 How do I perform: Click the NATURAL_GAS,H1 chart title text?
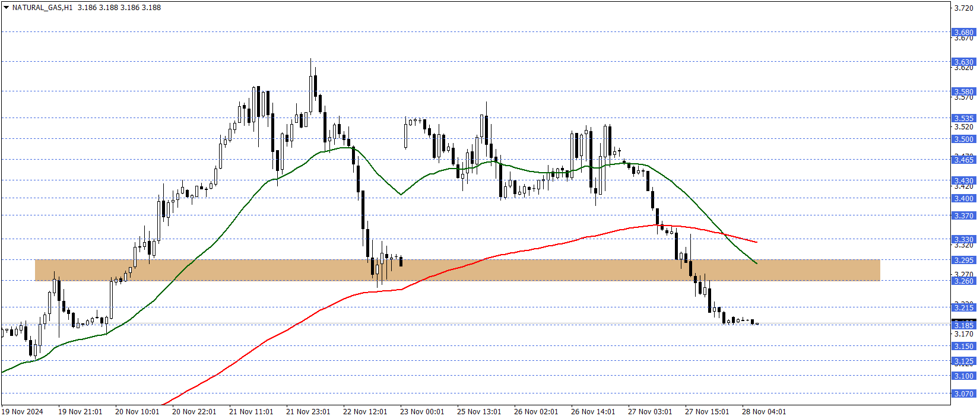click(42, 8)
